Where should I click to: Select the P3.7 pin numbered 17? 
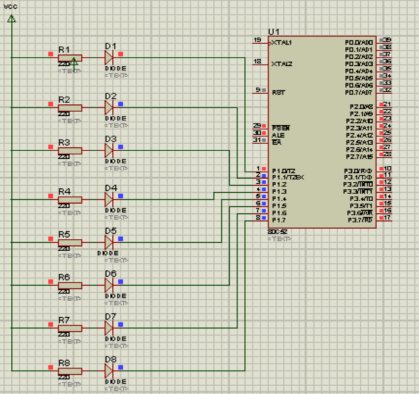[384, 218]
